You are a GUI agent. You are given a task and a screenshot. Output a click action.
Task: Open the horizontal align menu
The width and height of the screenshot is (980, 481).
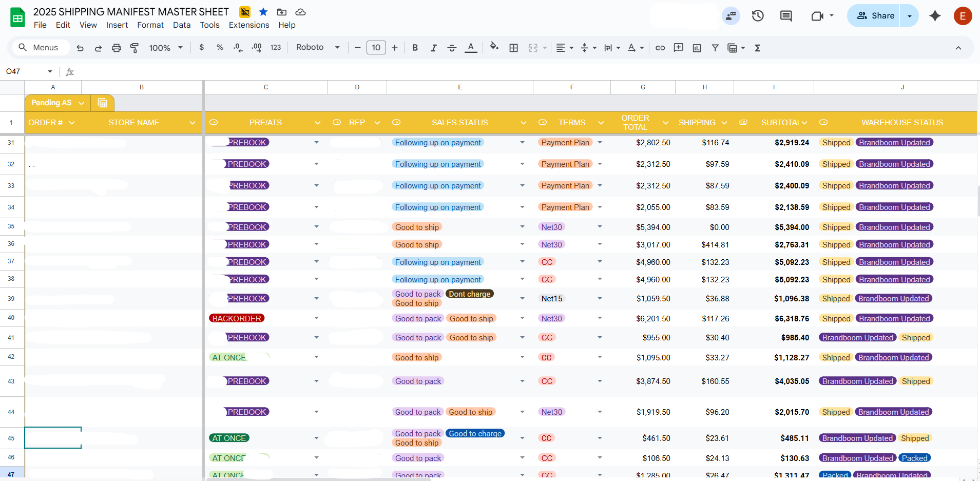(x=565, y=48)
